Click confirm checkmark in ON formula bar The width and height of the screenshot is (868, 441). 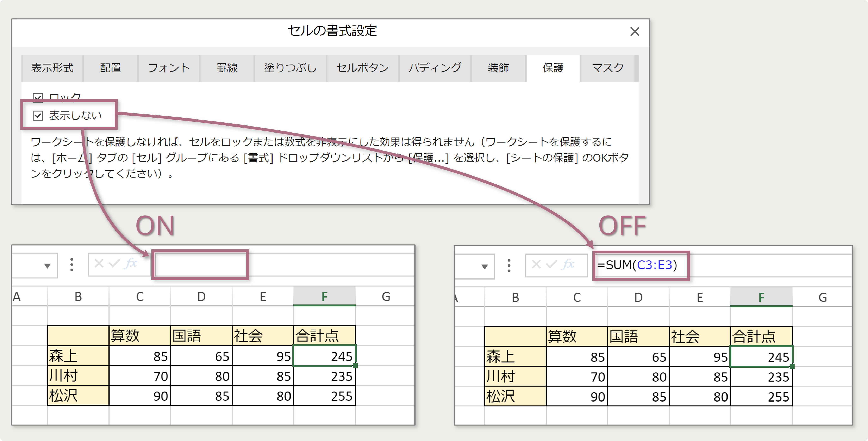[114, 263]
